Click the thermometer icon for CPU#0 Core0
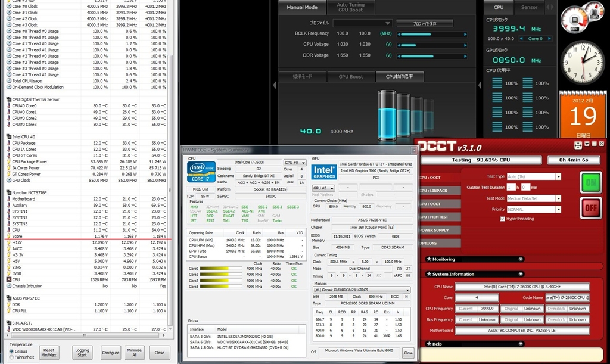610x364 pixels. tap(8, 106)
